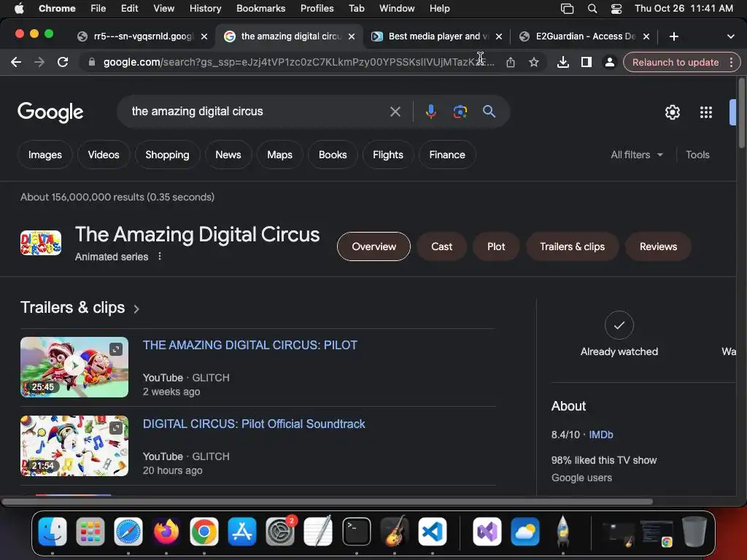This screenshot has width=747, height=560.
Task: Open the Google apps grid
Action: (706, 112)
